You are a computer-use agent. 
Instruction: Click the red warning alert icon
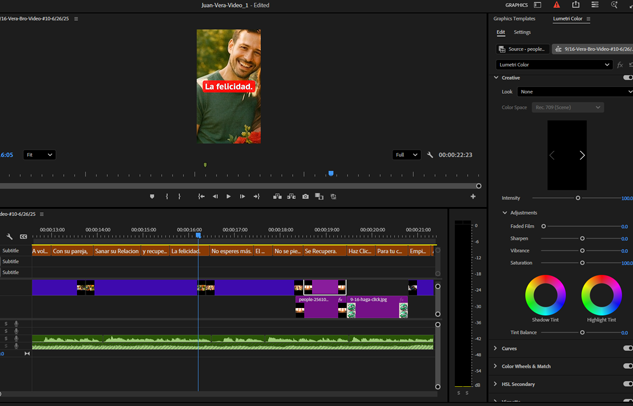click(x=556, y=5)
